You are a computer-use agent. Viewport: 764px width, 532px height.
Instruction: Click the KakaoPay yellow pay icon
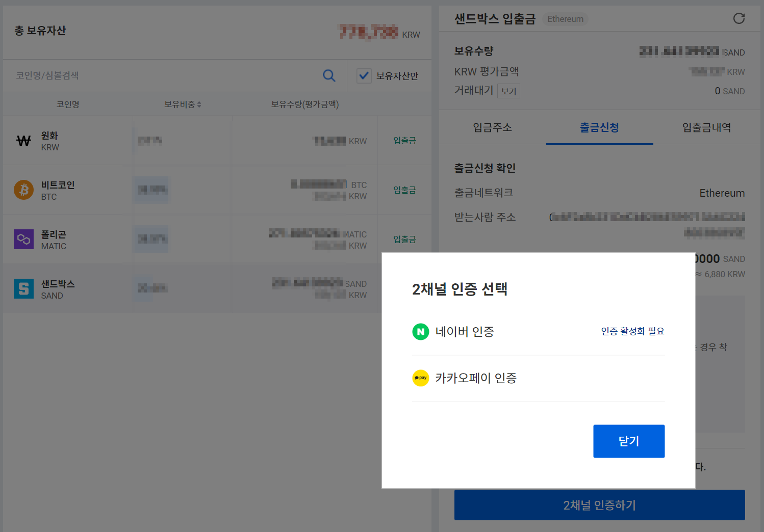click(x=421, y=378)
